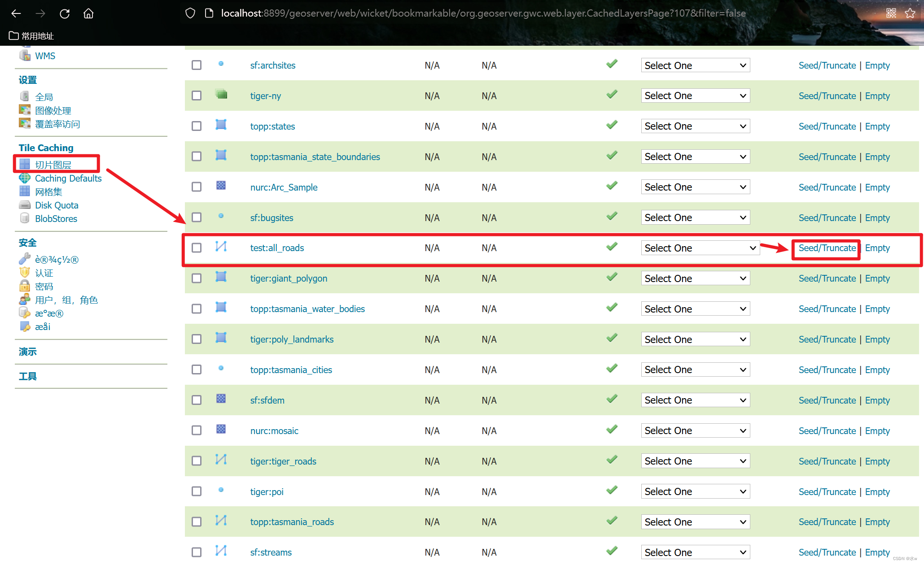The height and width of the screenshot is (565, 924).
Task: Tick the checkbox for test:all_roads
Action: point(197,248)
